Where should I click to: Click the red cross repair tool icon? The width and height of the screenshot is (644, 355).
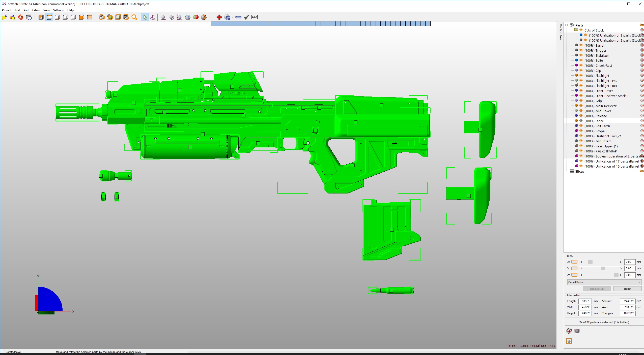click(219, 17)
